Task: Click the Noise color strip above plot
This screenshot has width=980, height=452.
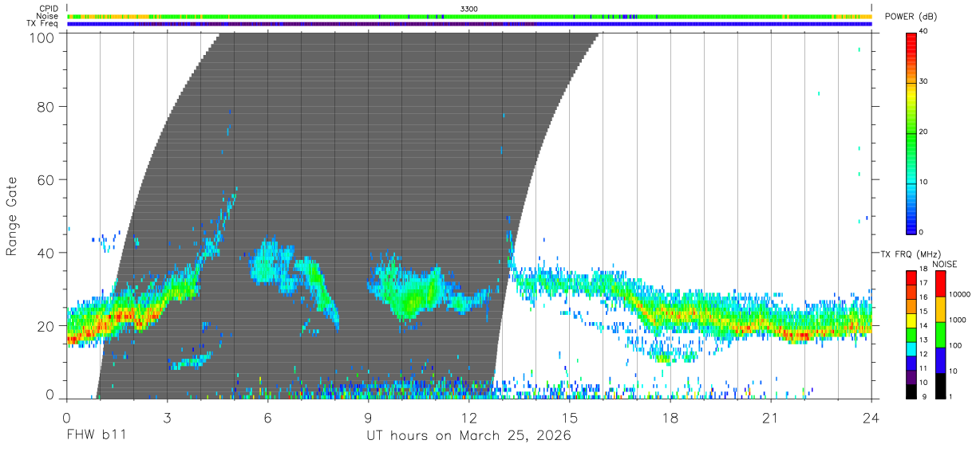Action: point(469,16)
